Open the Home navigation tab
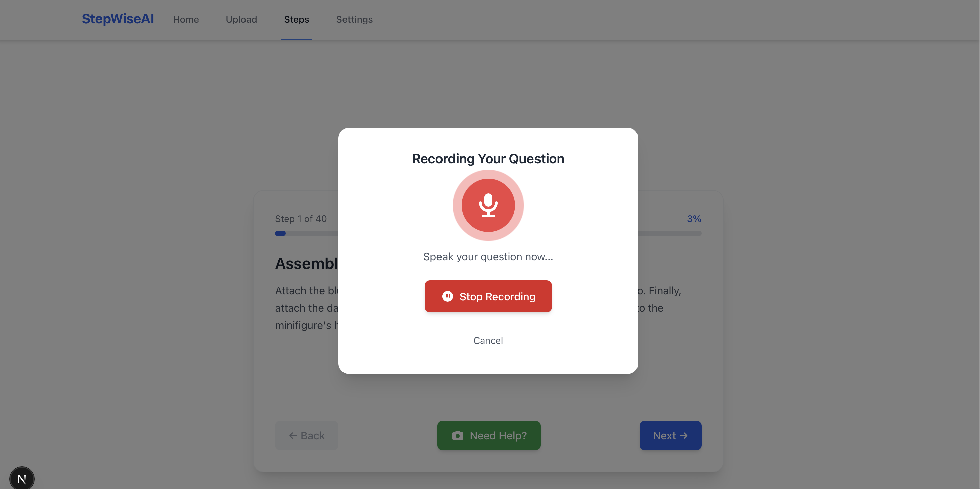The width and height of the screenshot is (980, 489). [186, 19]
